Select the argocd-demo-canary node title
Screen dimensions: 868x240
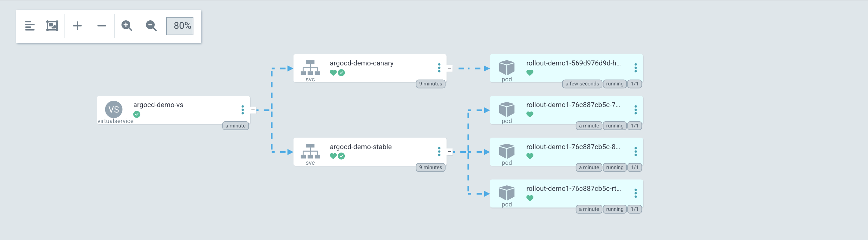coord(362,63)
